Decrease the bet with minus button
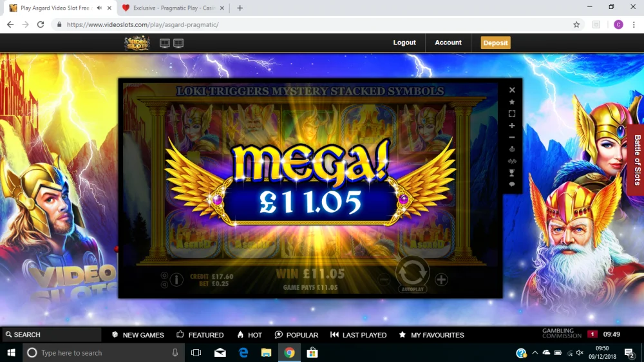The width and height of the screenshot is (644, 362). coord(384,280)
